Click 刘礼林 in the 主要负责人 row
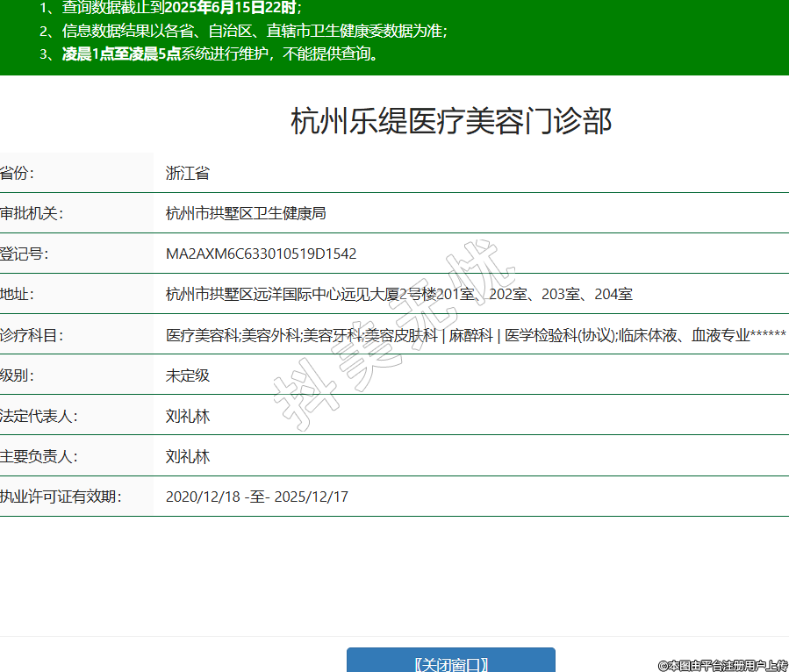789x672 pixels. tap(188, 456)
